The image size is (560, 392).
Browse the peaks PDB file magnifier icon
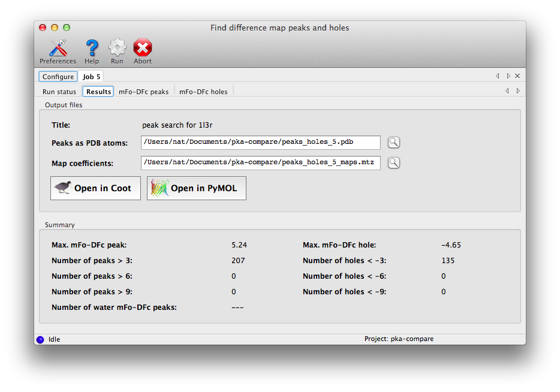click(393, 142)
